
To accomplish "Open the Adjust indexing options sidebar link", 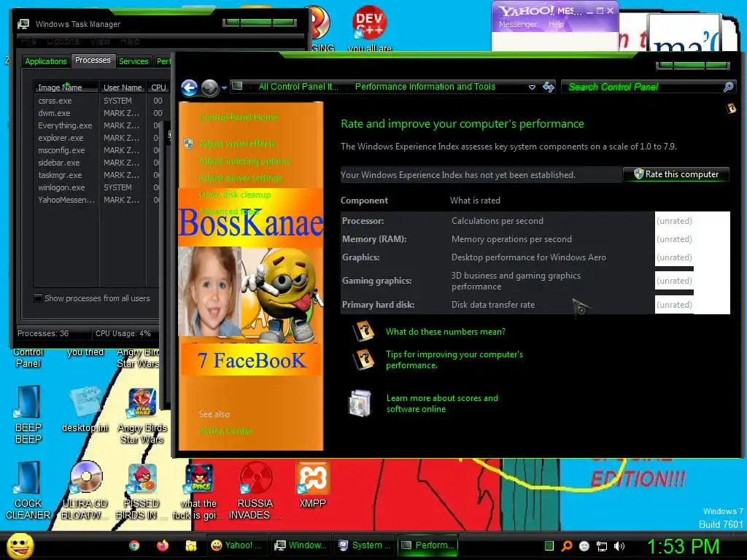I will 245,161.
